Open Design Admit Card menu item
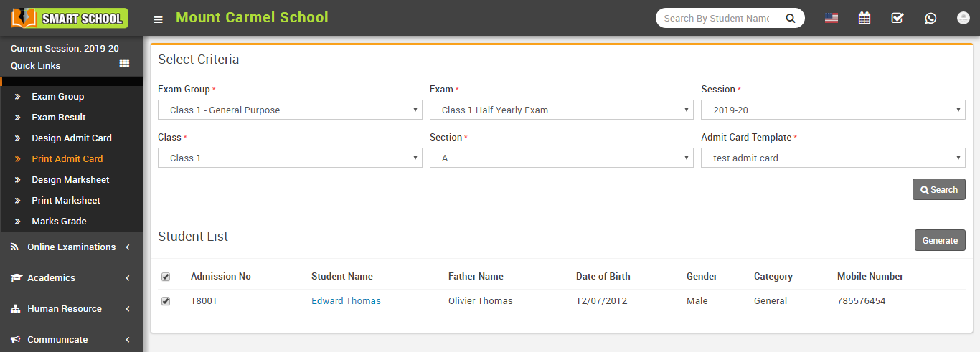Viewport: 980px width, 352px height. click(72, 138)
